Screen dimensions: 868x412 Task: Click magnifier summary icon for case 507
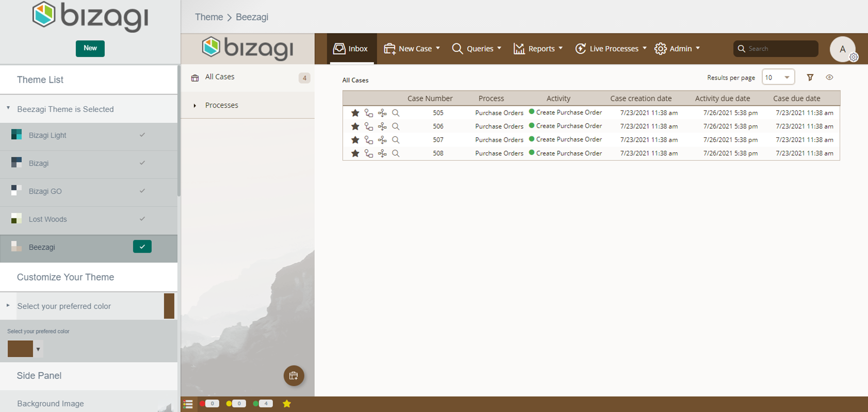[x=396, y=139]
